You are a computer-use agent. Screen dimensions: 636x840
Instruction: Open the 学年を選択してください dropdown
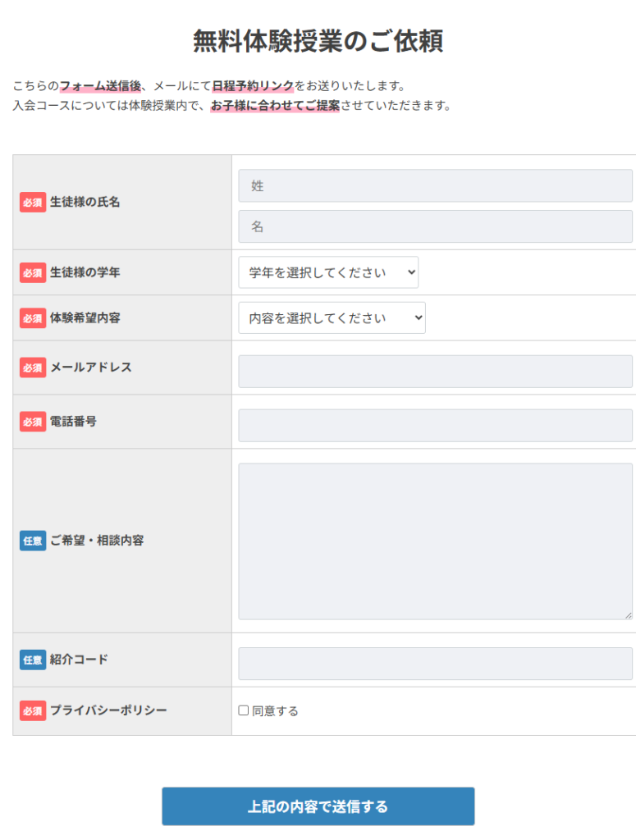[328, 272]
